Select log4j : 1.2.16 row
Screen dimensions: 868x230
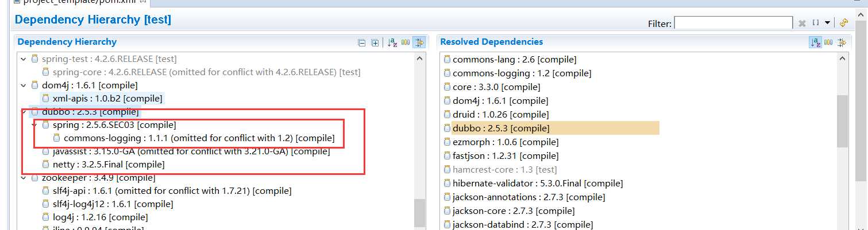coord(95,217)
